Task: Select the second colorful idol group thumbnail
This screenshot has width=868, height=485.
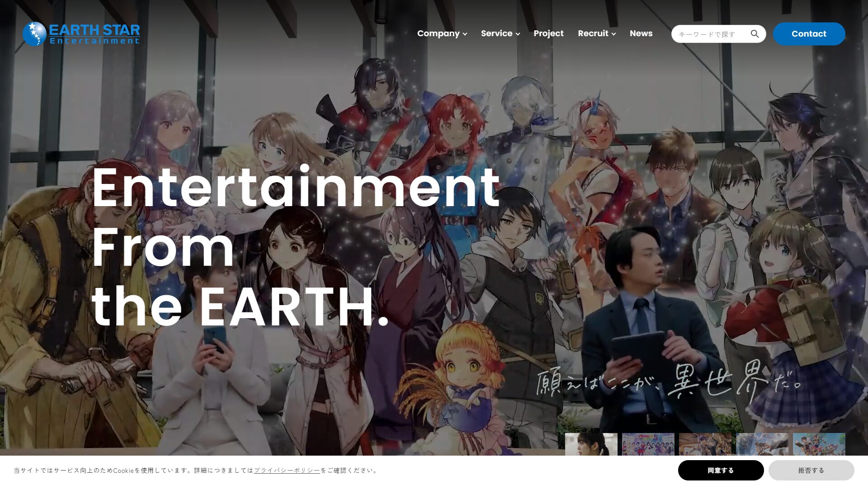Action: [x=648, y=444]
